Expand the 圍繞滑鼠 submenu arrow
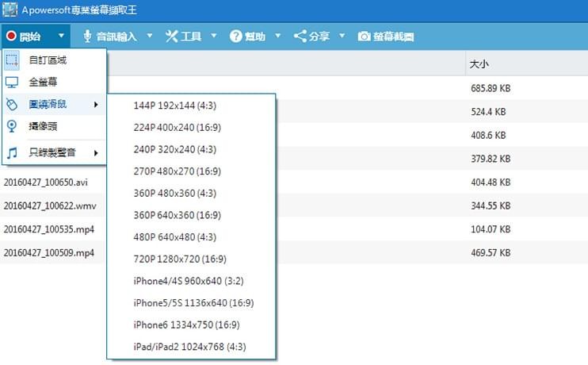The width and height of the screenshot is (588, 365). [x=96, y=105]
